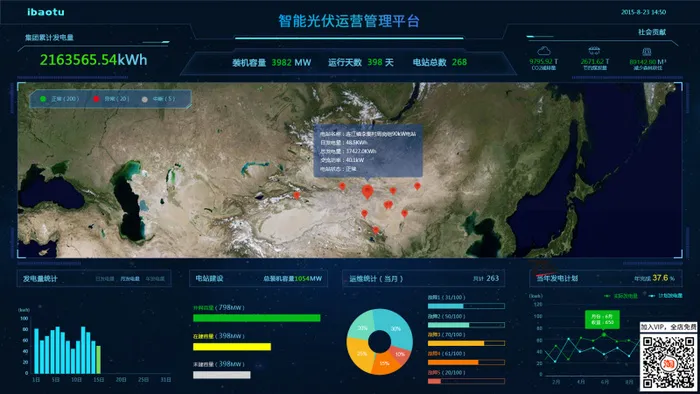Click the 故障2 (50/100) progress bar
The width and height of the screenshot is (700, 394).
point(466,325)
